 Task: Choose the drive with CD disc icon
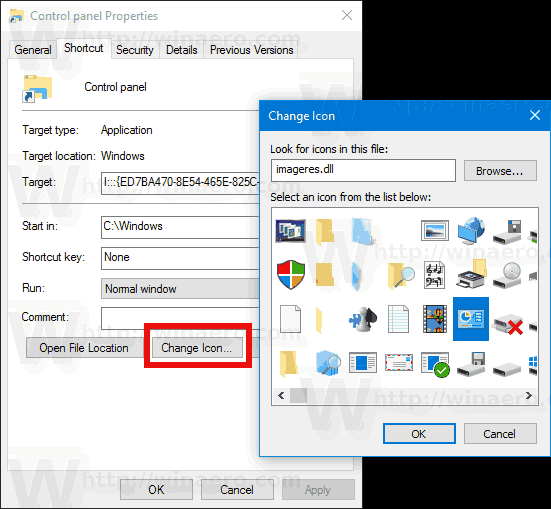coord(507,276)
